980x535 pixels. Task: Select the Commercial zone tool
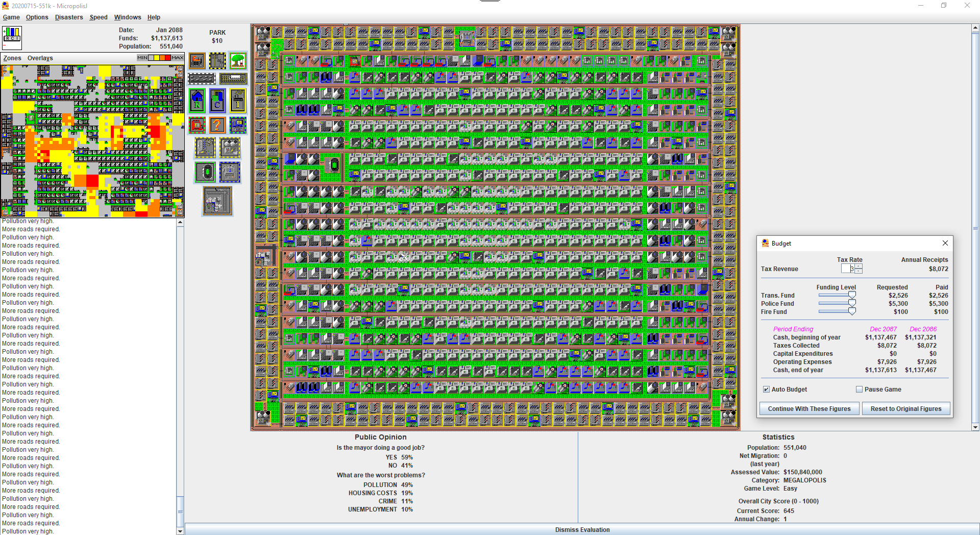click(217, 101)
